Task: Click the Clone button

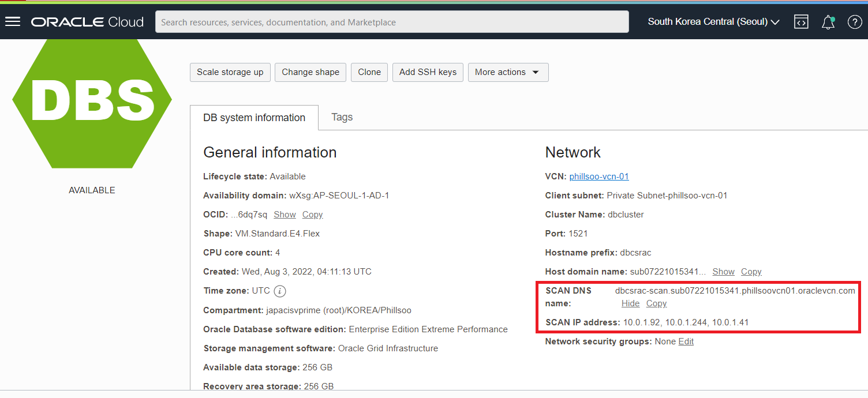Action: click(x=369, y=72)
